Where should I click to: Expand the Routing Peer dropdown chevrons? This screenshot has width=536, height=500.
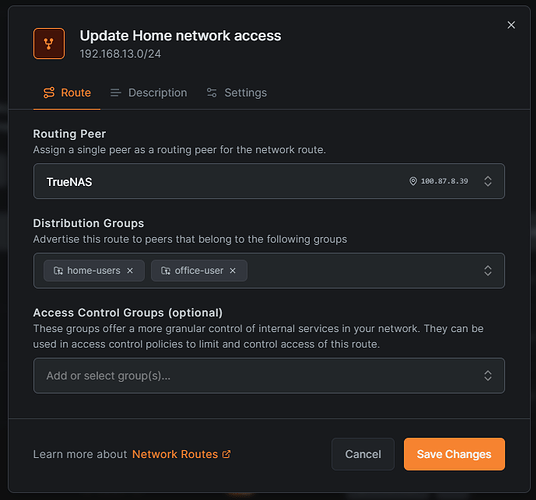click(x=488, y=181)
